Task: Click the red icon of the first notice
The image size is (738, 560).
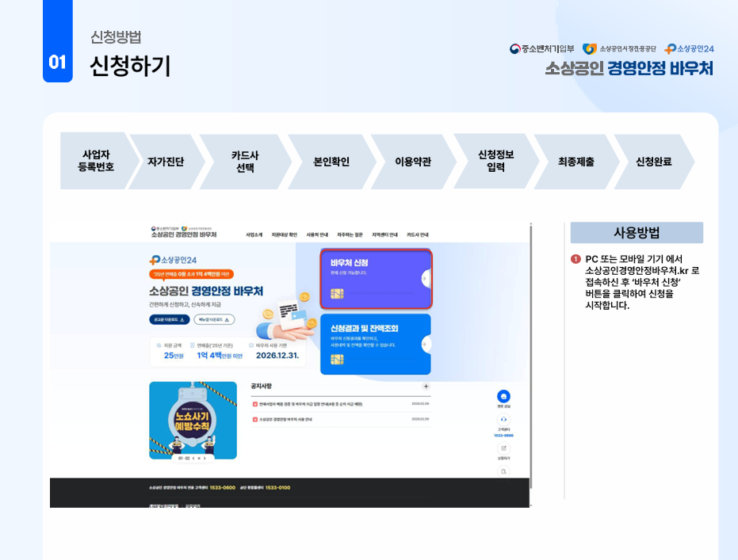Action: 255,405
